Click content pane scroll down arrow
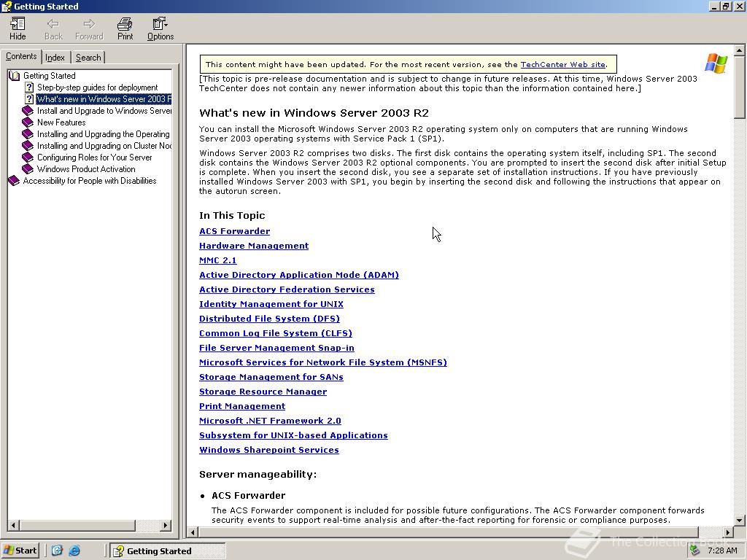Image resolution: width=747 pixels, height=560 pixels. 740,521
